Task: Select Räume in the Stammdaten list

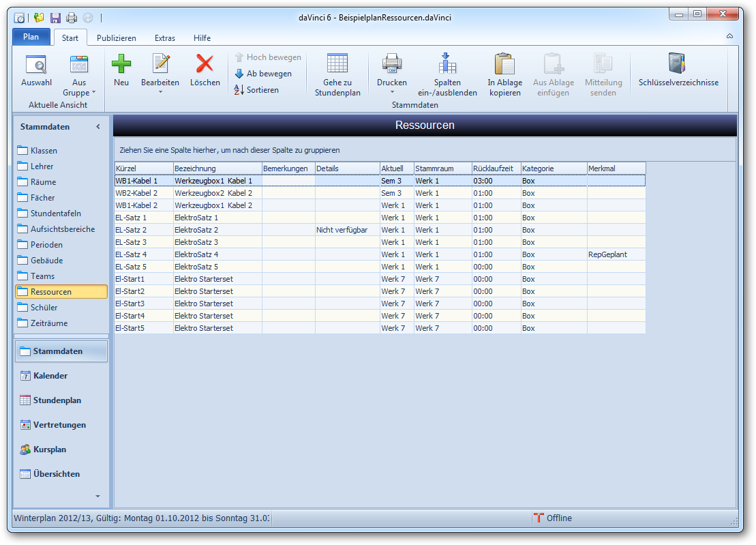Action: coord(43,182)
